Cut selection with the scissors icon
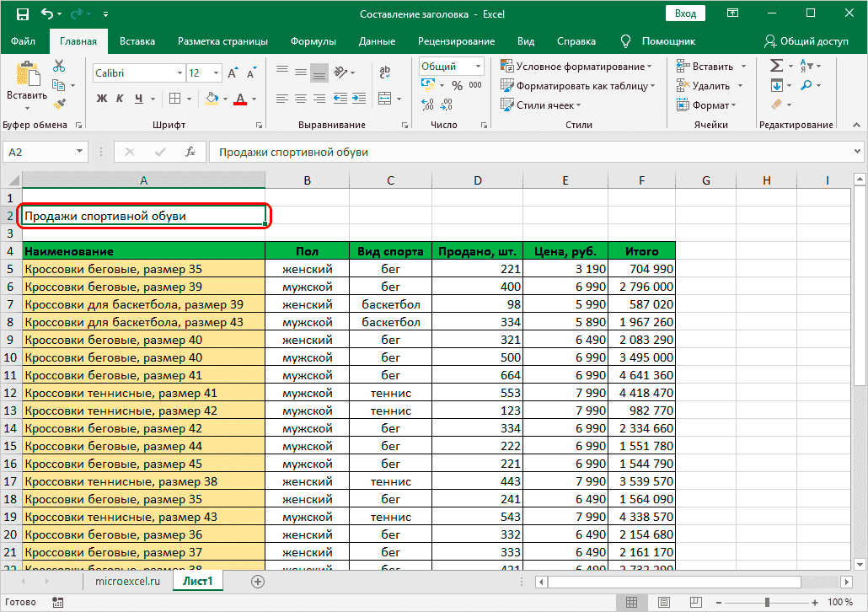This screenshot has width=868, height=612. [59, 67]
